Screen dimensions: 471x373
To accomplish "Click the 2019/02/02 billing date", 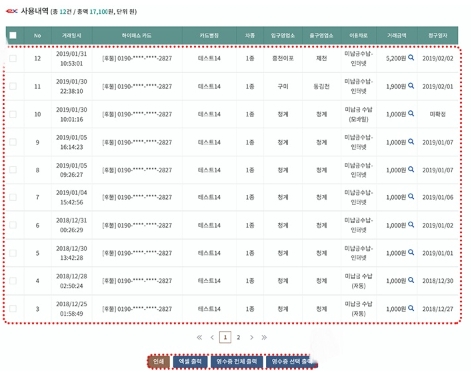I will click(x=438, y=58).
